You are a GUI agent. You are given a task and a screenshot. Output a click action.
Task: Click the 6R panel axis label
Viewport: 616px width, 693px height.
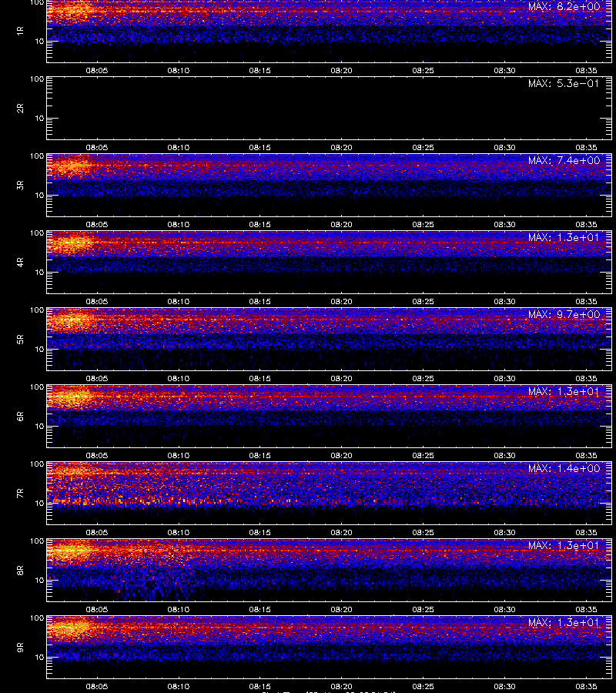coord(20,416)
